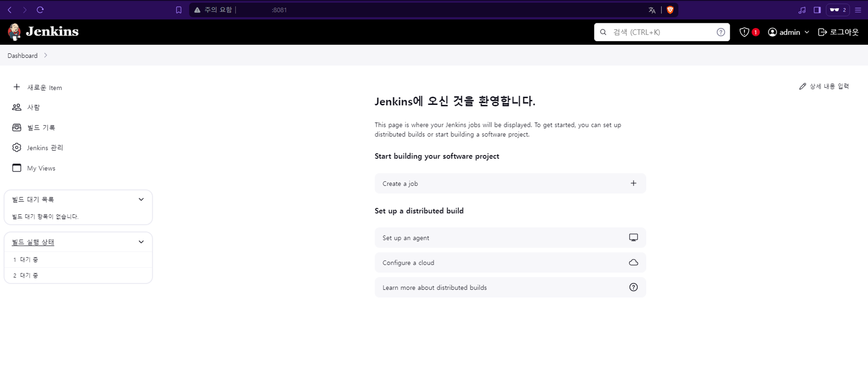Click the Create a job button

(510, 183)
